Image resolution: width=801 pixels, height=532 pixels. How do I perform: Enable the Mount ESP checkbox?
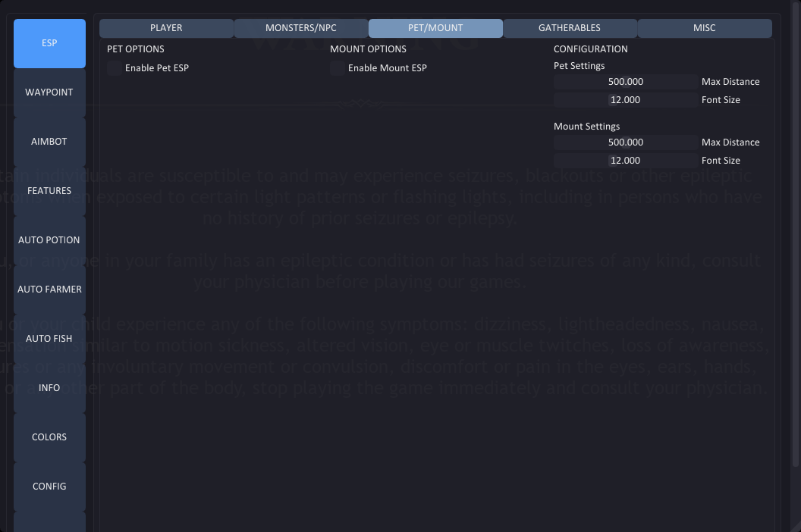(338, 68)
